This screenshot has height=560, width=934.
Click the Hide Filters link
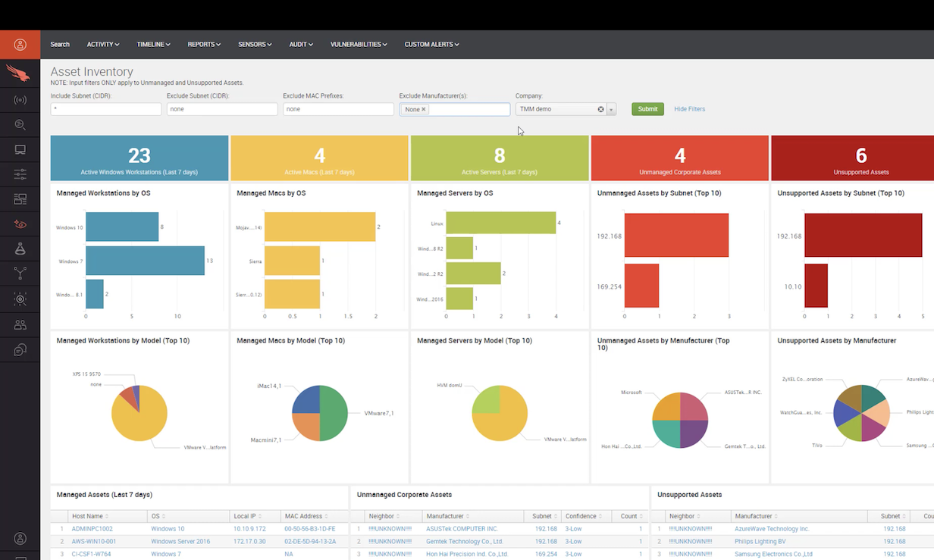pos(689,109)
